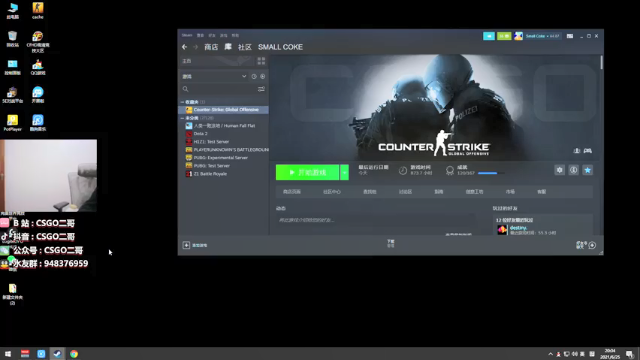Open the Downloads section in the Steam footer
This screenshot has width=640, height=360.
pyautogui.click(x=391, y=244)
